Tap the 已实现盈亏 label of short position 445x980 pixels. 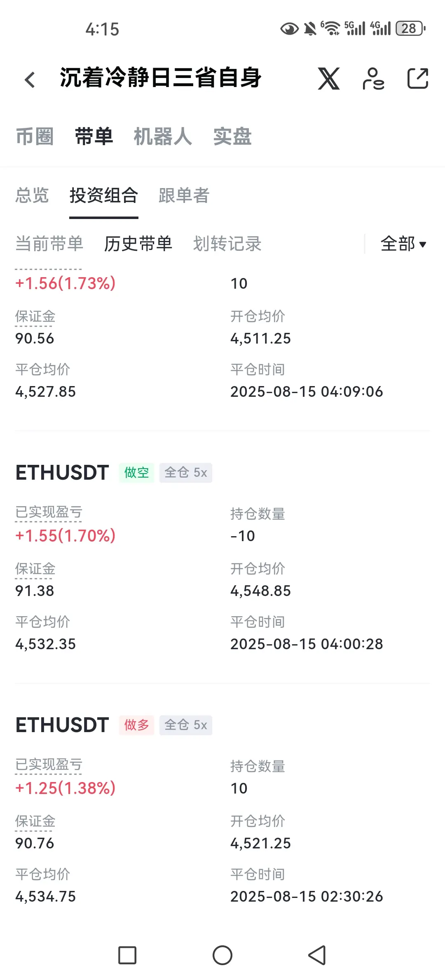(49, 512)
